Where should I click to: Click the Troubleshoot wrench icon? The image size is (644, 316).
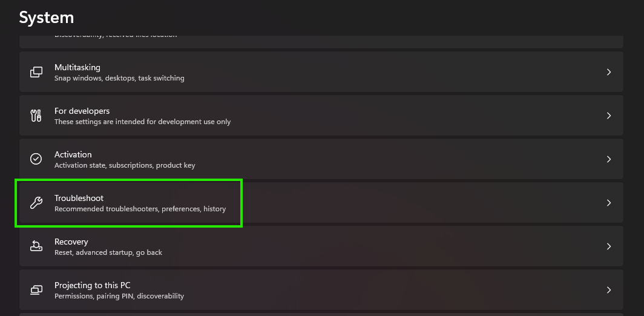pos(36,203)
